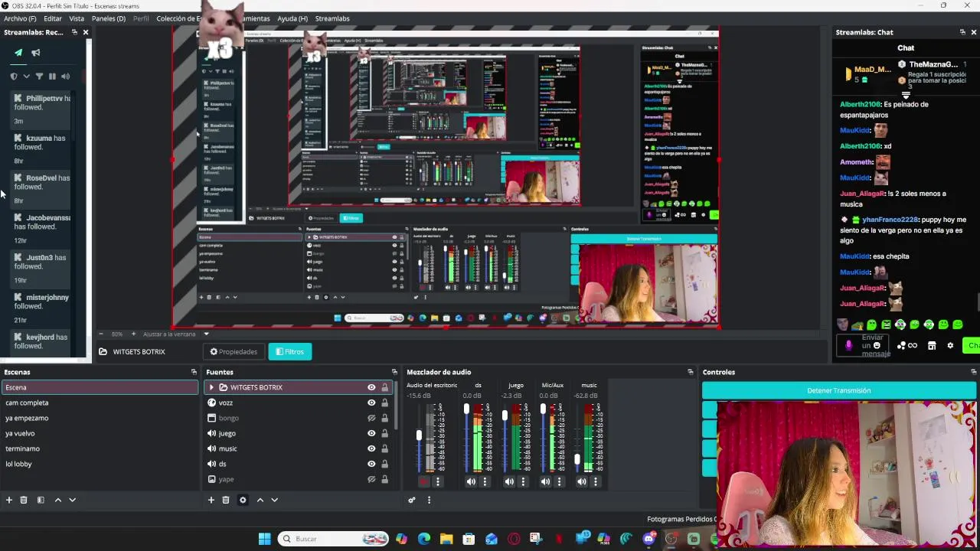980x551 pixels.
Task: Open audio mixer options menu beside the gears
Action: click(x=429, y=500)
